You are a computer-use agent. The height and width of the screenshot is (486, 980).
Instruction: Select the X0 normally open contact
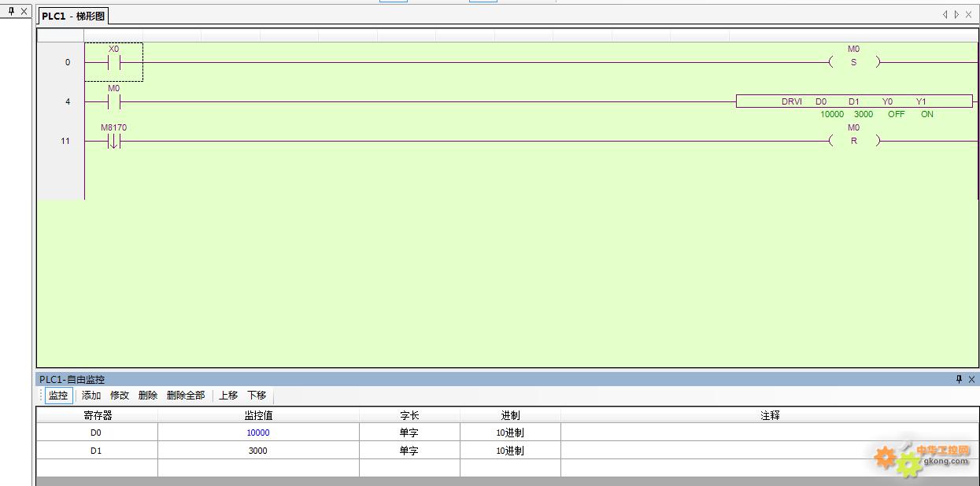[113, 62]
